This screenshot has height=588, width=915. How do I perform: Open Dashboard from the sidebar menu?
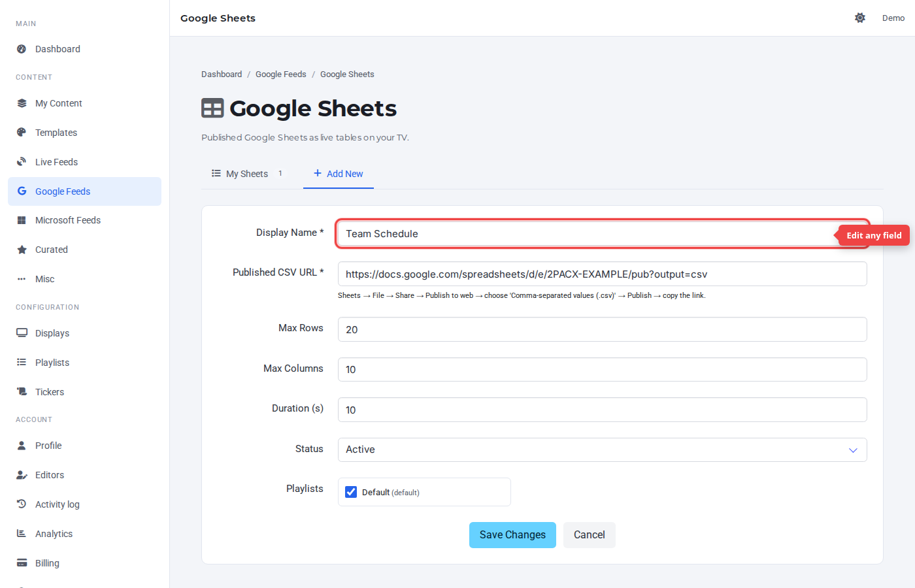tap(84, 49)
